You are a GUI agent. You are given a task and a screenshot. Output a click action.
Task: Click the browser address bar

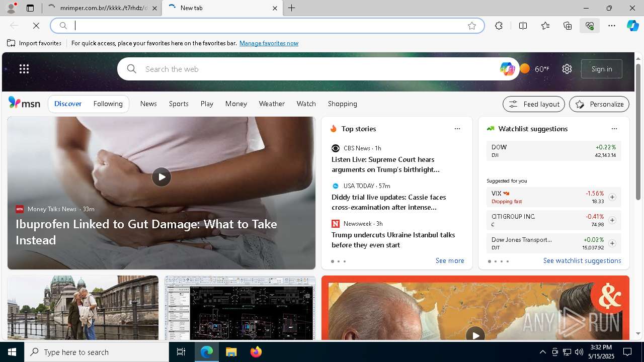click(x=267, y=26)
